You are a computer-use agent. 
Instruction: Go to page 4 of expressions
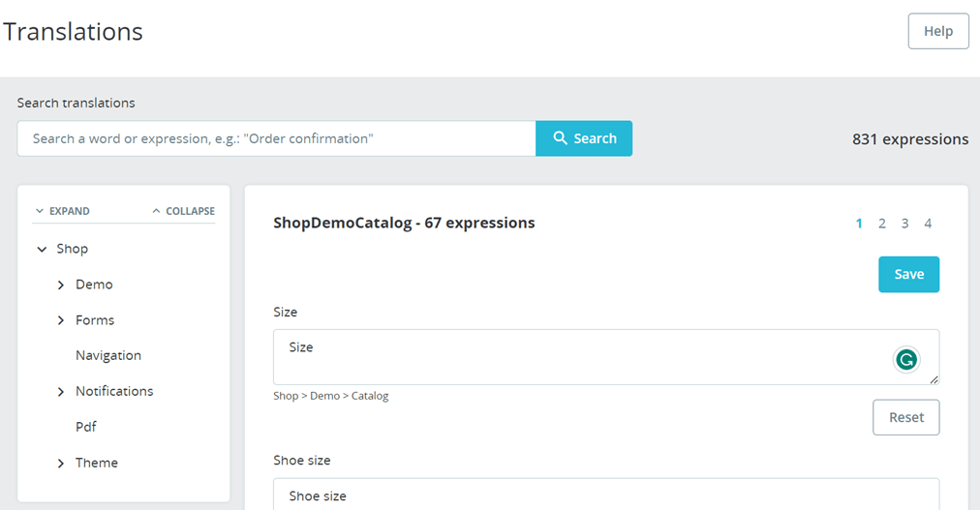click(928, 224)
